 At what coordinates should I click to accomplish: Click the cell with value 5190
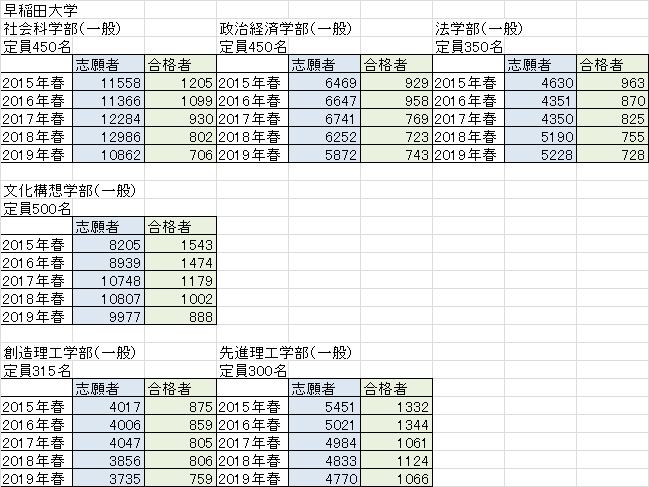[541, 137]
